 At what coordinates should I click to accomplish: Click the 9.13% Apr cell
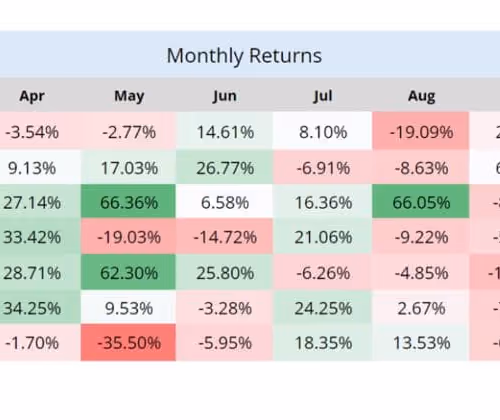(x=32, y=167)
